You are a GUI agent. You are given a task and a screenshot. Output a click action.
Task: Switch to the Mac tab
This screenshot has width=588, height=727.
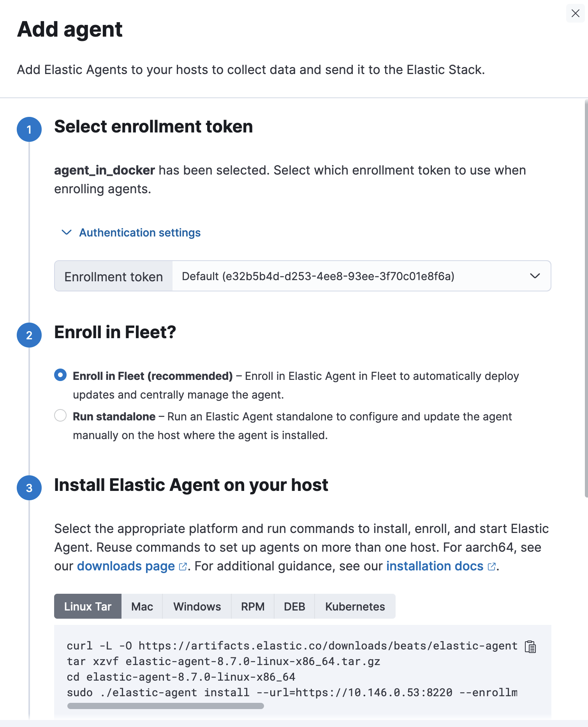(x=142, y=607)
